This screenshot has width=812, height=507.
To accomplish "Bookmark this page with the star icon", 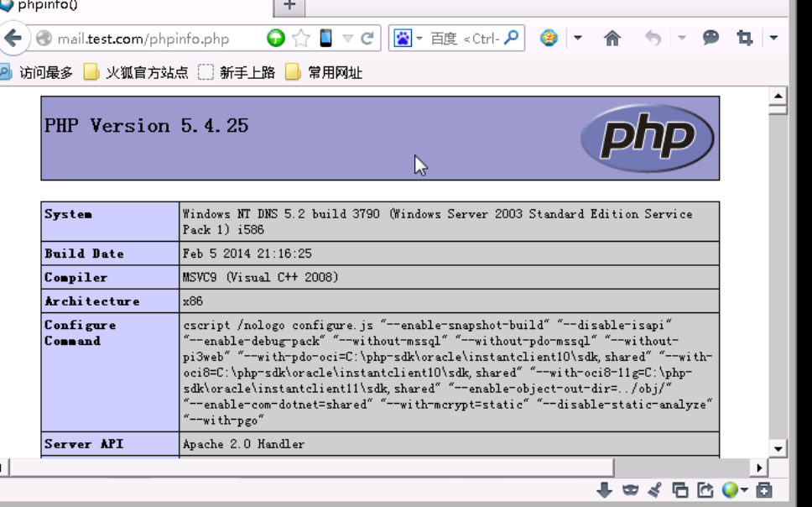I will pos(301,39).
